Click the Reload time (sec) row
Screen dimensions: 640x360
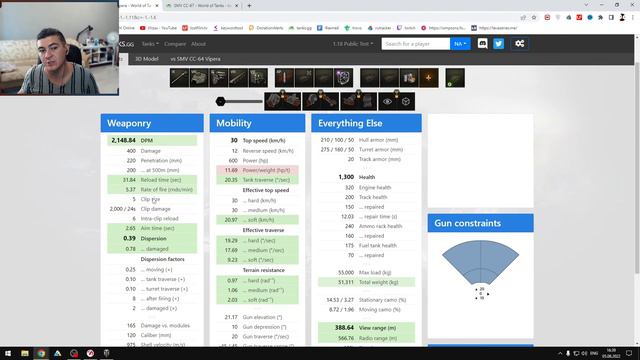point(152,180)
